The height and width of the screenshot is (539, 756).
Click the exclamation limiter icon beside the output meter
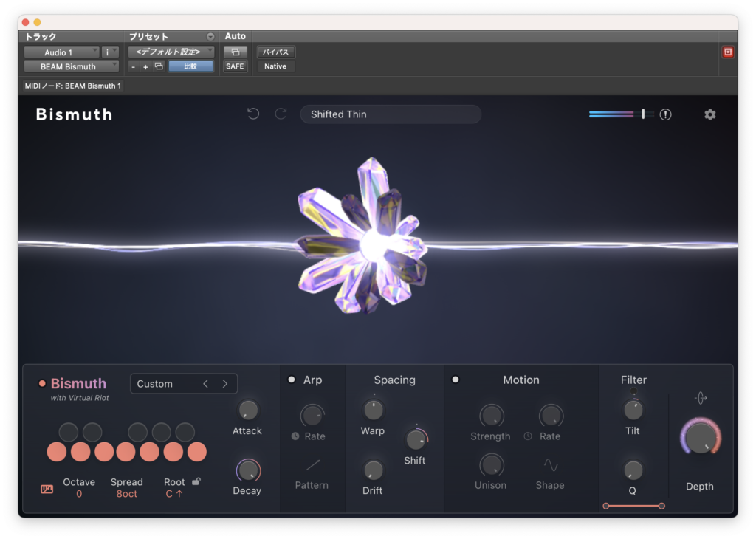665,114
